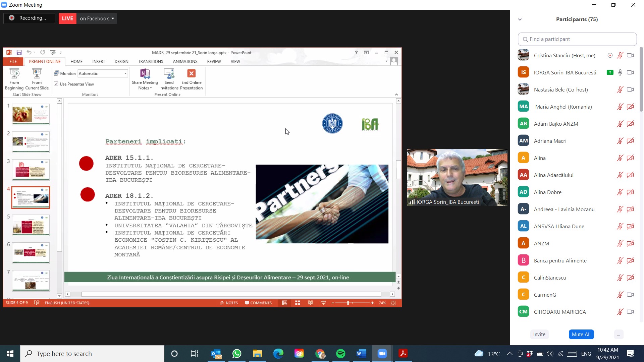Open the FILE menu tab

pyautogui.click(x=13, y=62)
